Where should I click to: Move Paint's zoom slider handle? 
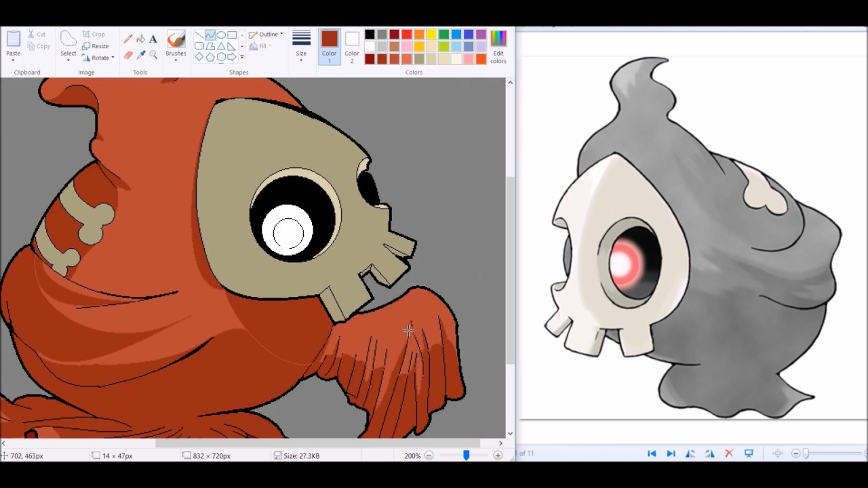coord(466,455)
